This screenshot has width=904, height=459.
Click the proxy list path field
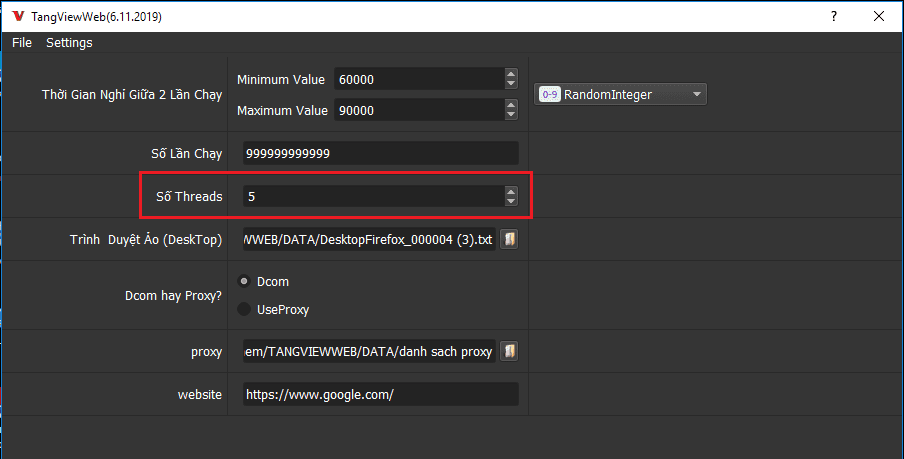368,352
